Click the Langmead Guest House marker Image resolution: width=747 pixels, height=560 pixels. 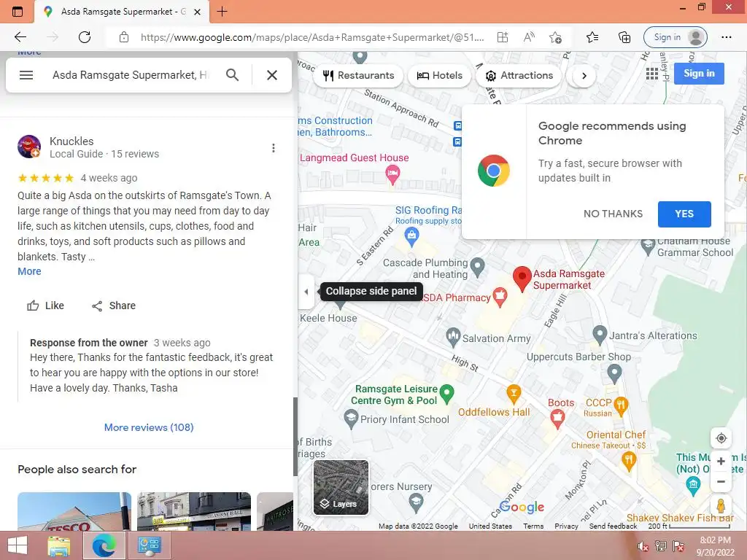coord(392,175)
